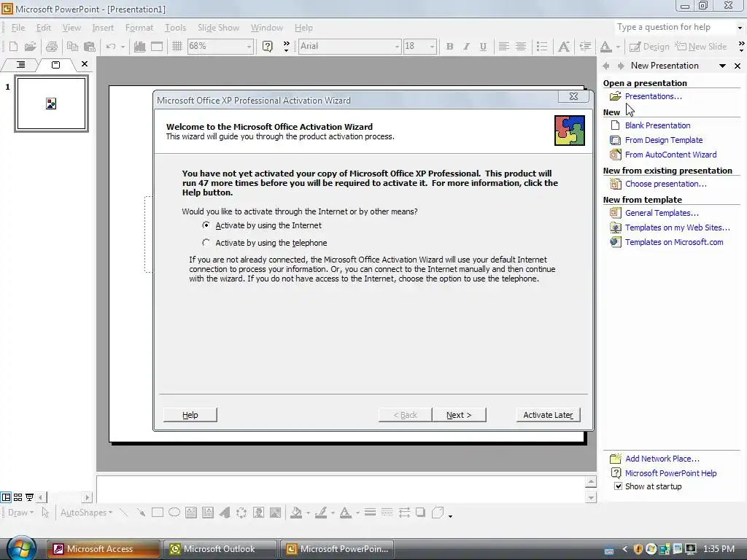Screen dimensions: 747x560
Task: Click the Undo arrow icon
Action: click(x=111, y=46)
